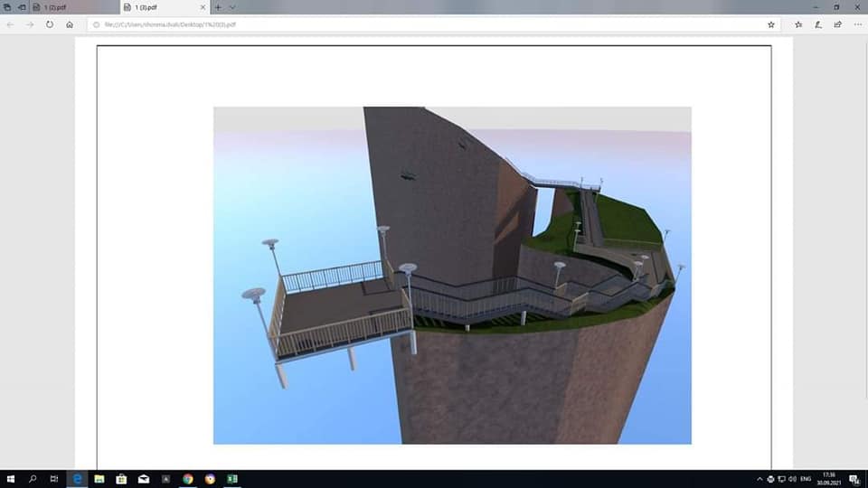Go to the Home page
This screenshot has width=868, height=488.
(70, 24)
